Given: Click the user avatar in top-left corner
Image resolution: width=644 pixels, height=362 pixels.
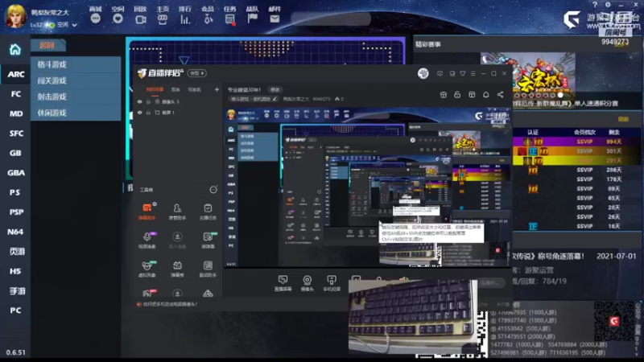Looking at the screenshot, I should point(15,15).
